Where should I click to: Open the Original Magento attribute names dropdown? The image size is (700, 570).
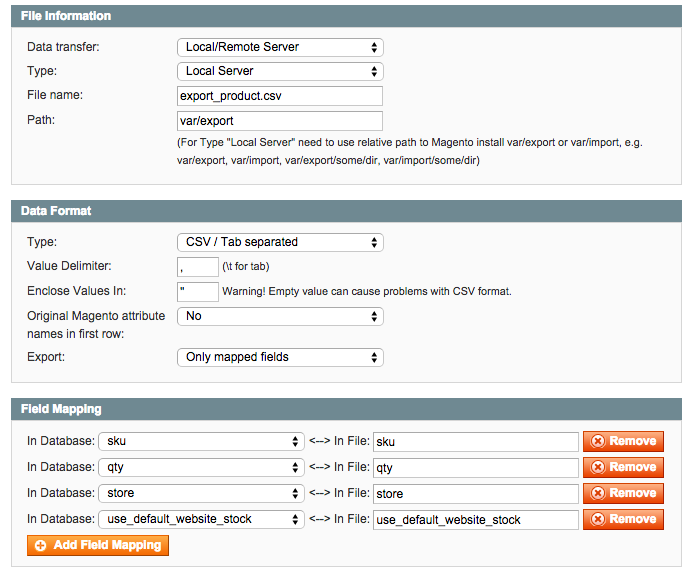point(280,316)
